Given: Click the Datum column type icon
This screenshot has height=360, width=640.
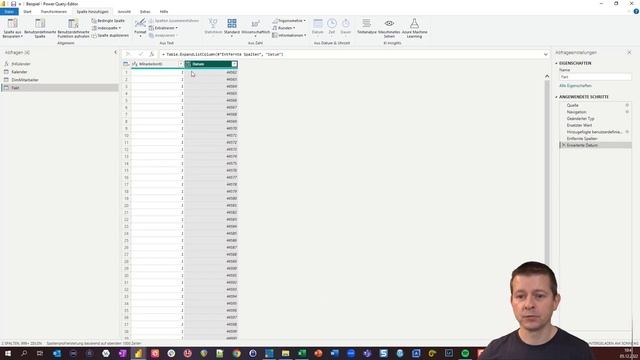Looking at the screenshot, I should point(188,64).
